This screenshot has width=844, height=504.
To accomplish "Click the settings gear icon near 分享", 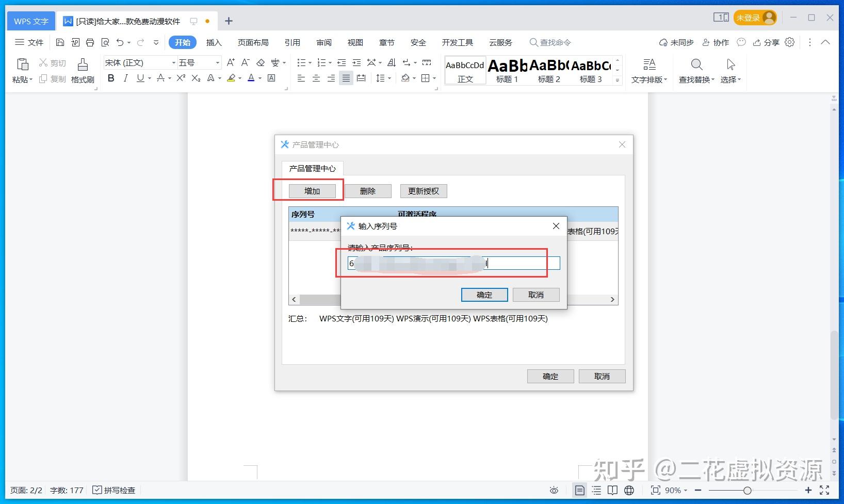I will (790, 42).
